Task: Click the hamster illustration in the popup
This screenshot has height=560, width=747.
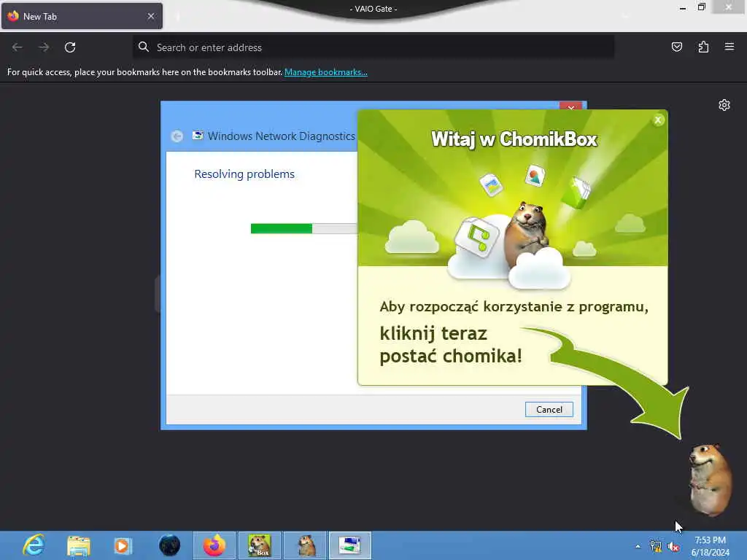Action: pyautogui.click(x=526, y=235)
